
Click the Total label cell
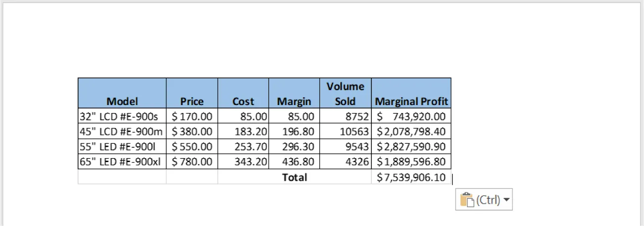click(x=294, y=177)
